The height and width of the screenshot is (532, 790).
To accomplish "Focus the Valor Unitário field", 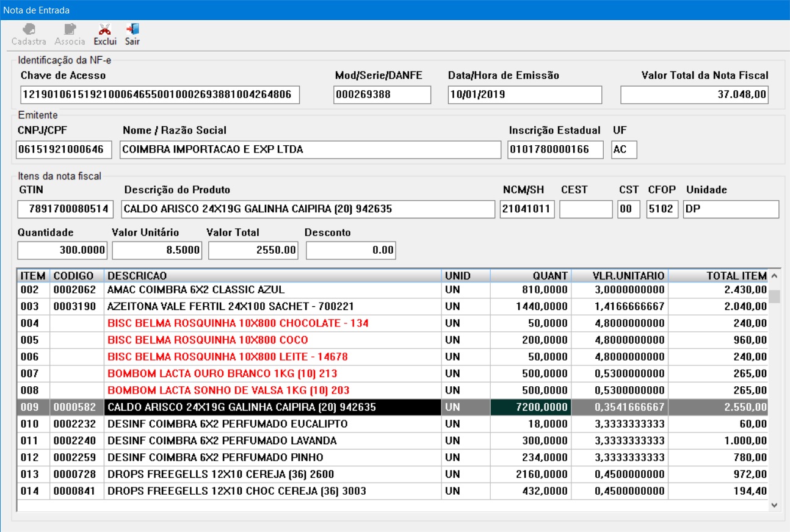I will pos(157,250).
